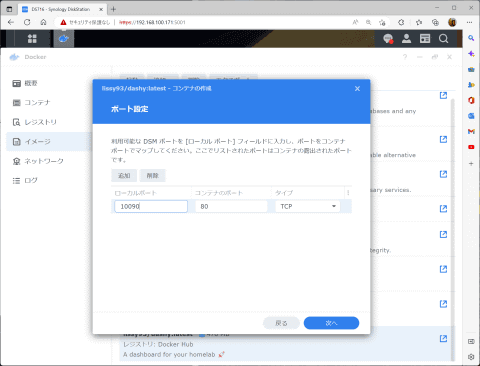Open Edge read aloud icon
The width and height of the screenshot is (480, 366).
coord(355,22)
